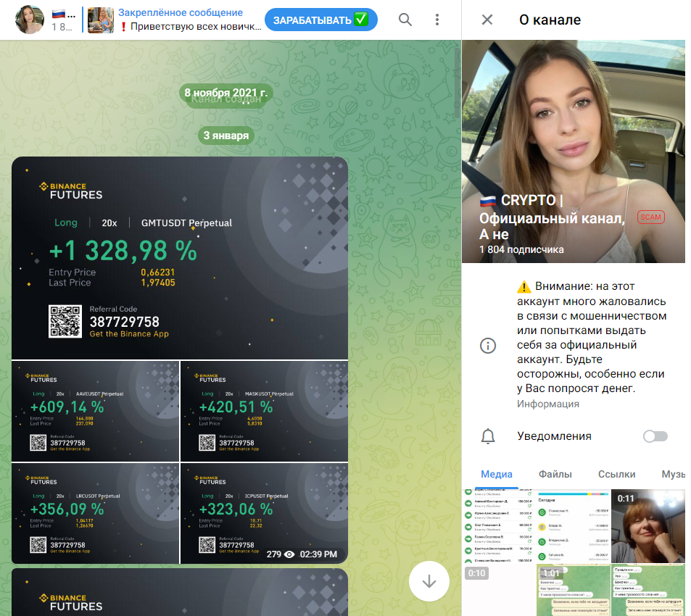
Task: Click the CRYPTO | Официальный канал title
Action: [x=553, y=217]
